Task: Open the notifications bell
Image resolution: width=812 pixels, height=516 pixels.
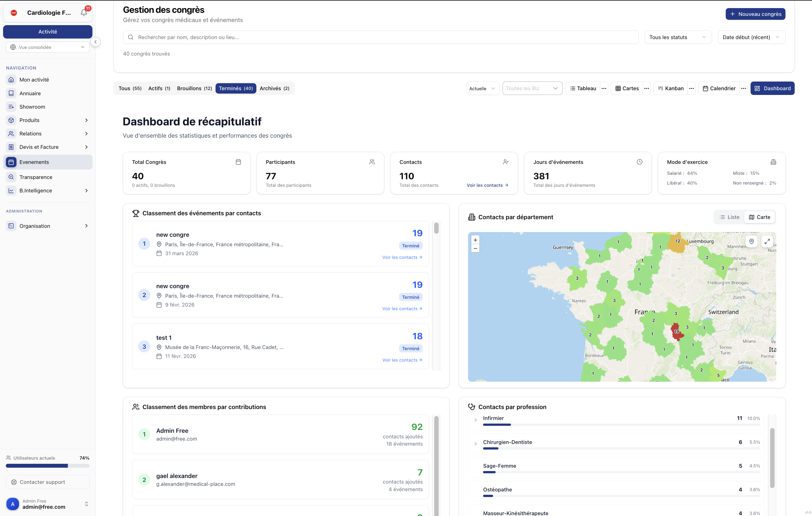Action: [83, 13]
